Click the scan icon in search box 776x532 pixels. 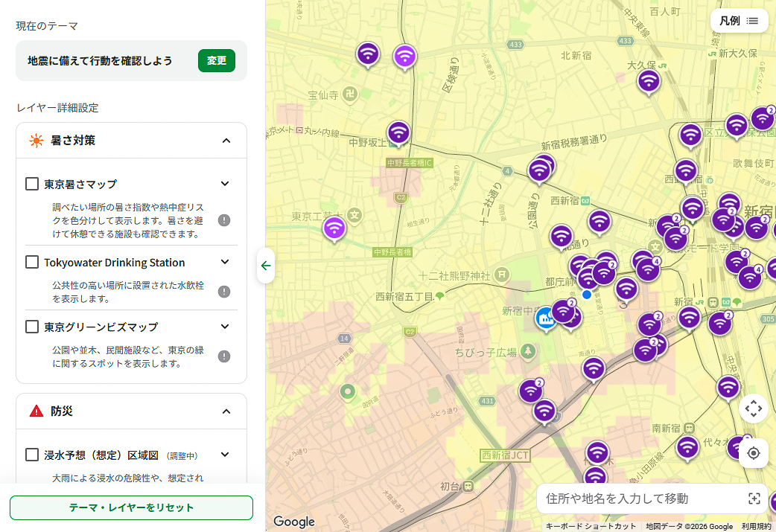(x=754, y=499)
